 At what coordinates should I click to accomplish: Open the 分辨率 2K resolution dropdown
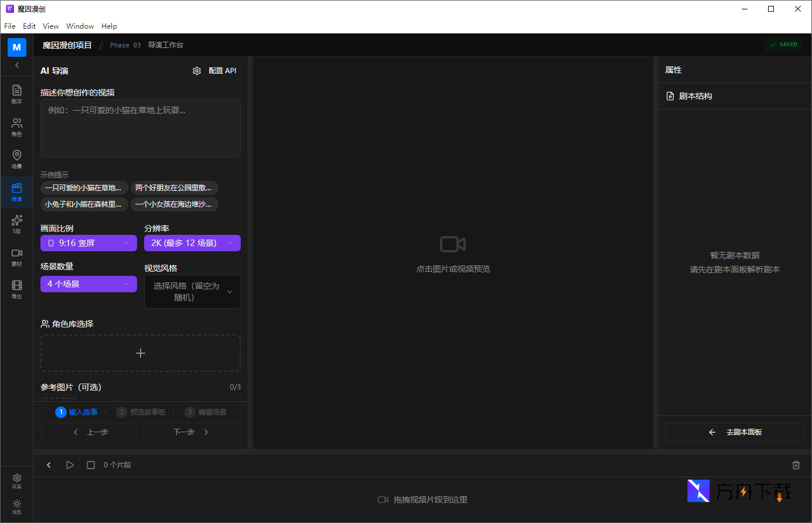point(192,243)
